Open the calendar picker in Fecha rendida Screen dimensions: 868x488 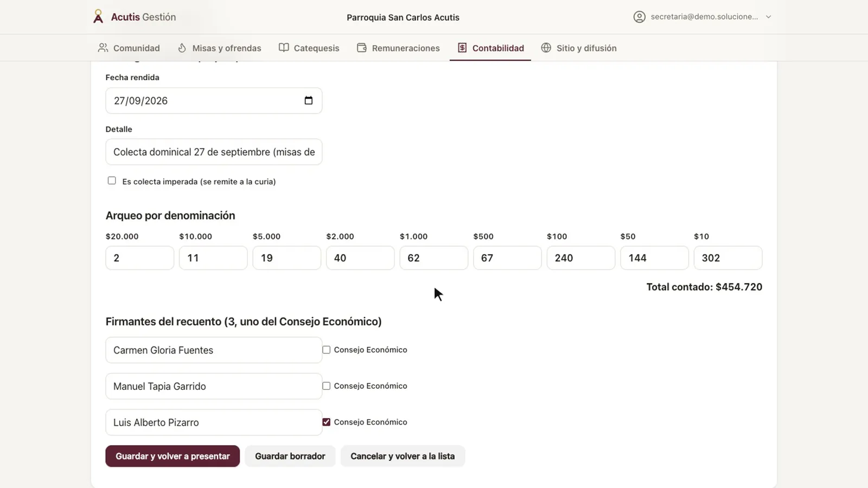[309, 100]
